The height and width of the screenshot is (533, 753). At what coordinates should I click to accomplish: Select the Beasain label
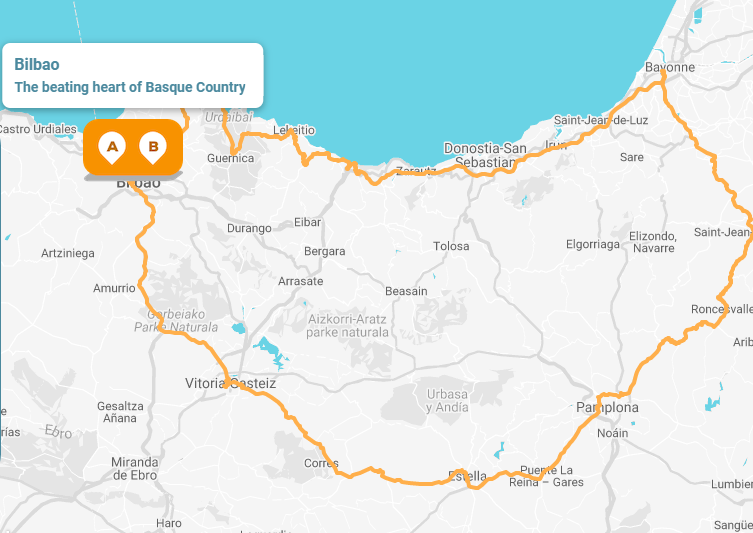pos(406,291)
